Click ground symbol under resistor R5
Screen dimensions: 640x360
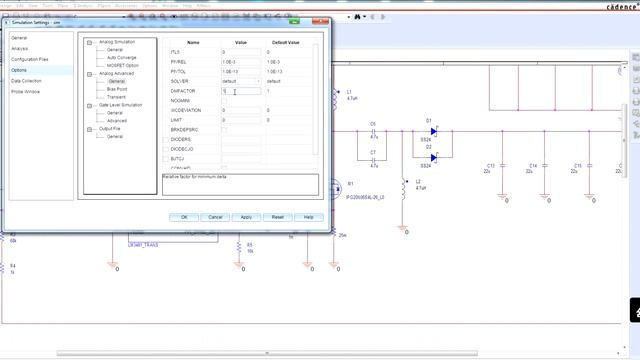239,265
